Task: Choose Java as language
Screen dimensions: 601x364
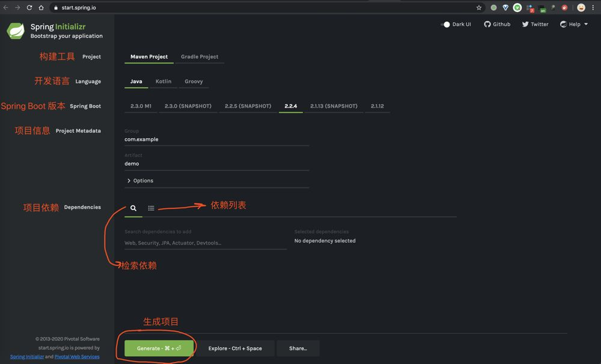Action: click(x=136, y=81)
